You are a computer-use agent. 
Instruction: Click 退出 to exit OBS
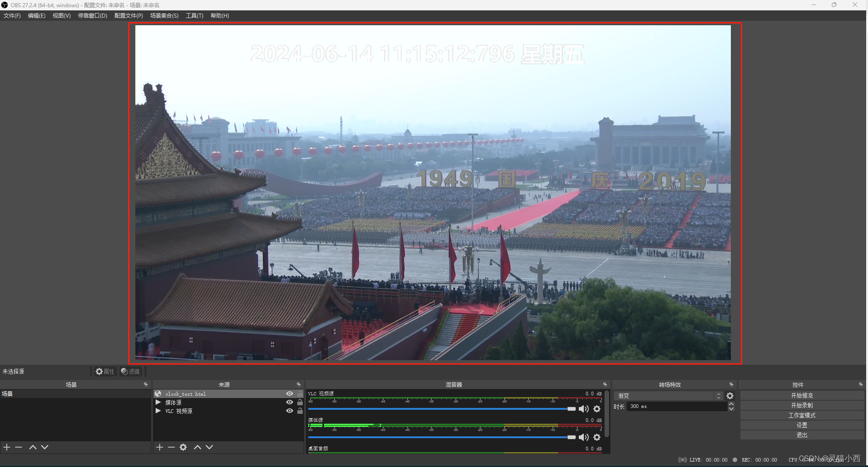point(802,435)
